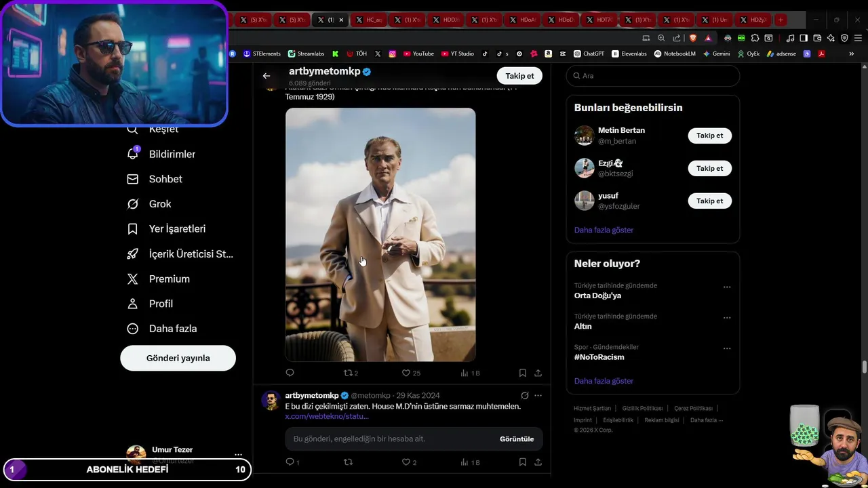Open options for the #NoToRacism trend
The width and height of the screenshot is (868, 488).
click(727, 348)
